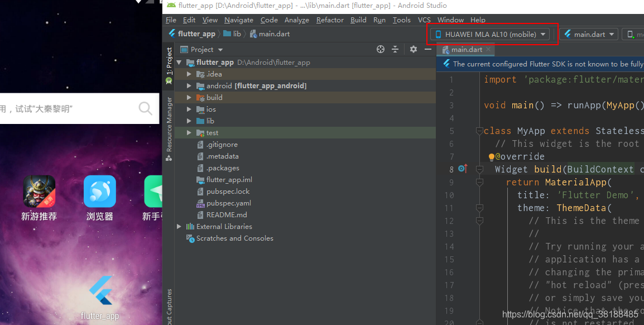
Task: Open the Code menu
Action: 269,20
